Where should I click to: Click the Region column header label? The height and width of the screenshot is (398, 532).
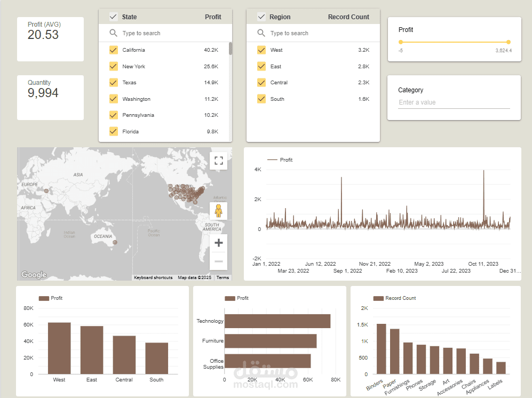pyautogui.click(x=280, y=17)
